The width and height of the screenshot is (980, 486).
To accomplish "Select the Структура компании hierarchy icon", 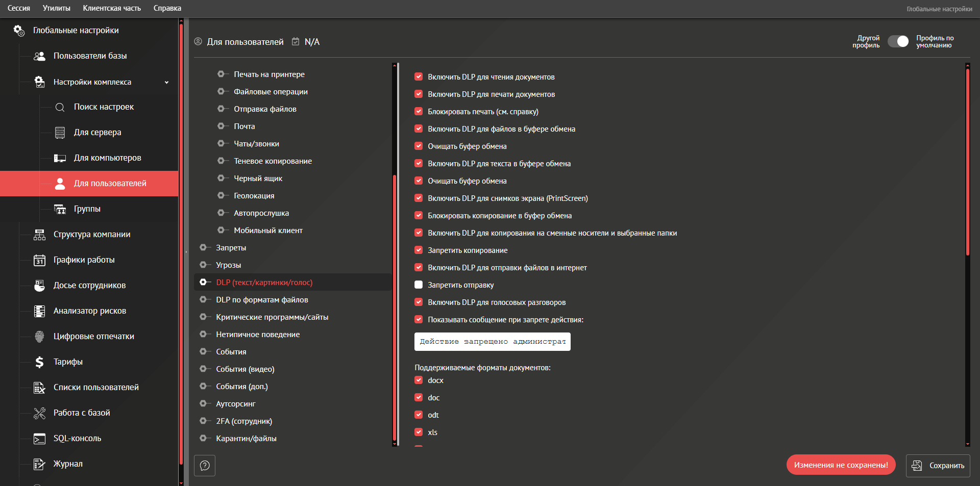I will tap(39, 235).
